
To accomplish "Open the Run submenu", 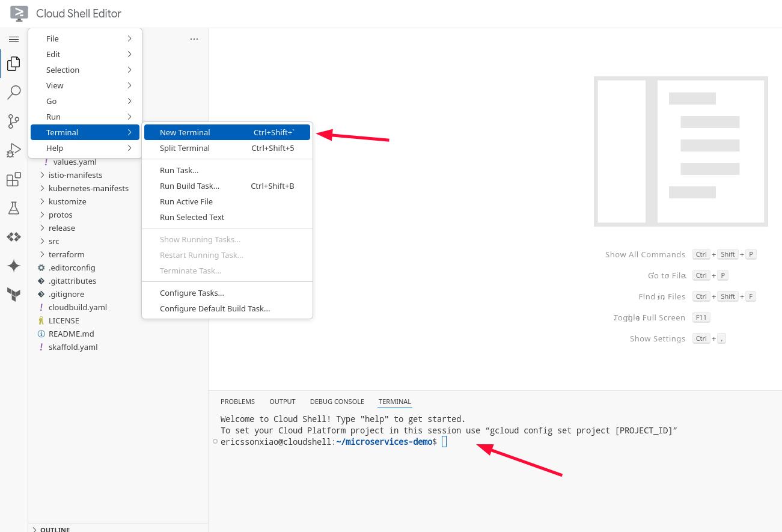I will pos(85,117).
